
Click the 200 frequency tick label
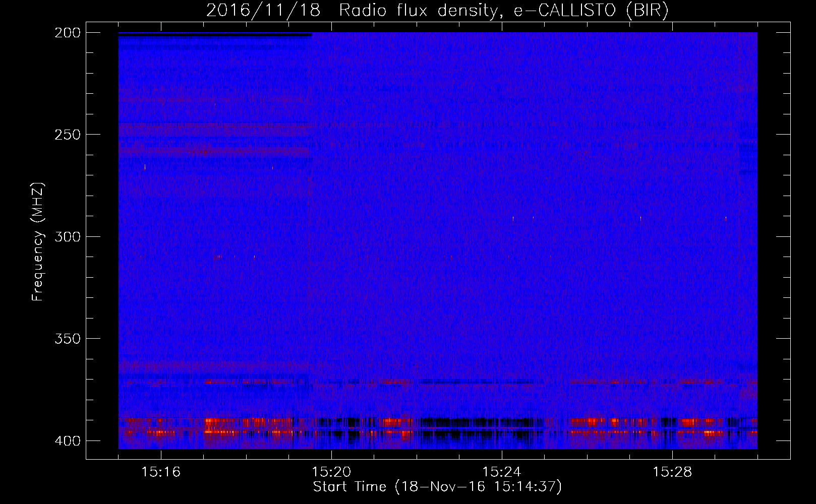(67, 33)
